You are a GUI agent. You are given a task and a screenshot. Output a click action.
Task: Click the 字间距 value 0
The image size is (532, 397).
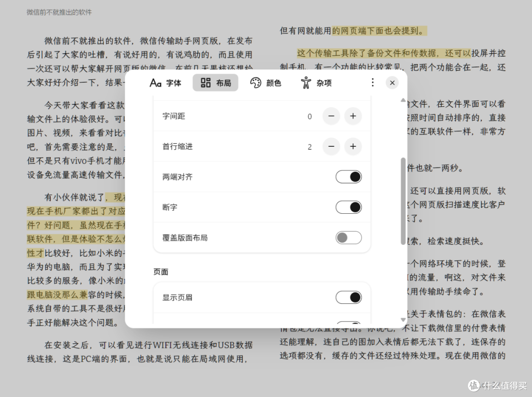point(309,117)
